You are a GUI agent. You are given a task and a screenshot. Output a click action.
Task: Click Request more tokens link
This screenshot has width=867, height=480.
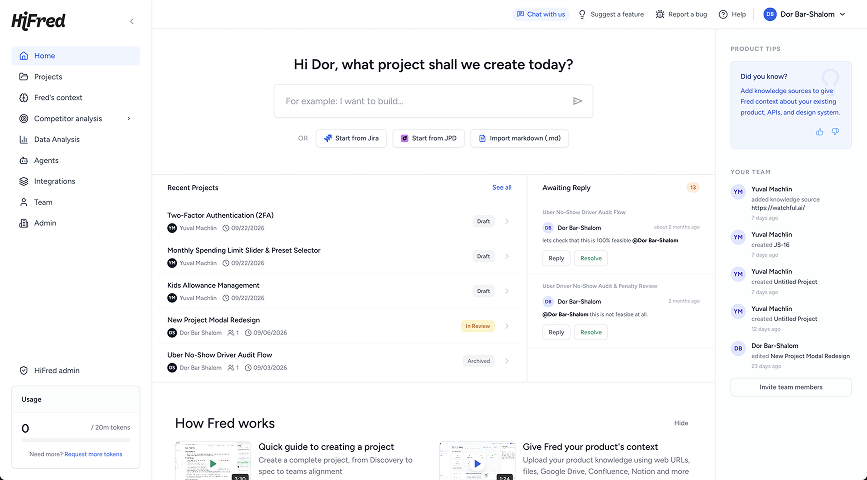pyautogui.click(x=93, y=454)
